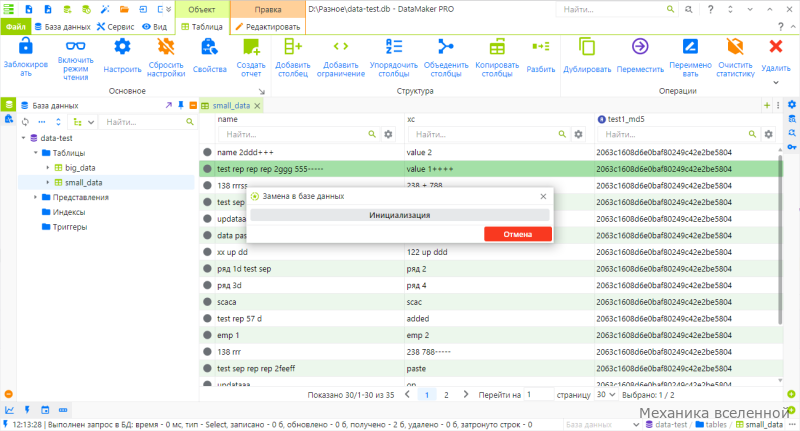Click the Заблокировать lock icon
Viewport: 800px width, 431px height.
click(26, 47)
